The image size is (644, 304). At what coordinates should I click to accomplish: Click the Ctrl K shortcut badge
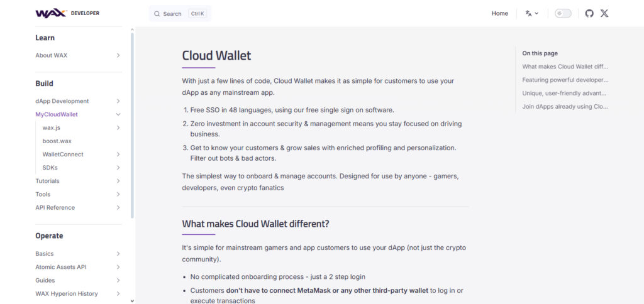coord(197,14)
